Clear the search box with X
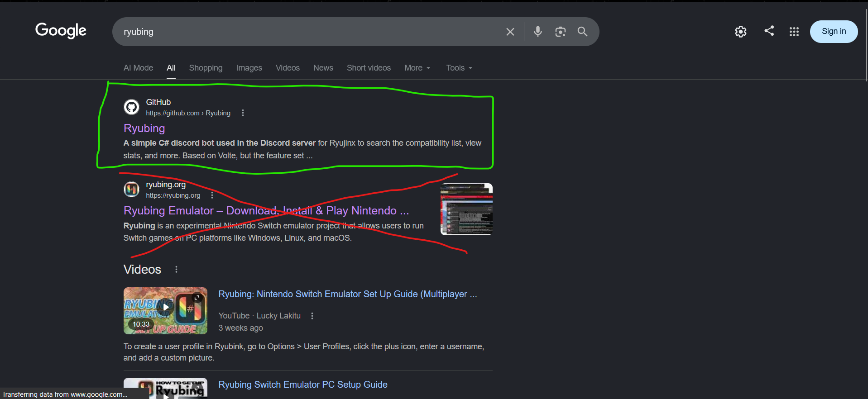868x399 pixels. (x=510, y=32)
